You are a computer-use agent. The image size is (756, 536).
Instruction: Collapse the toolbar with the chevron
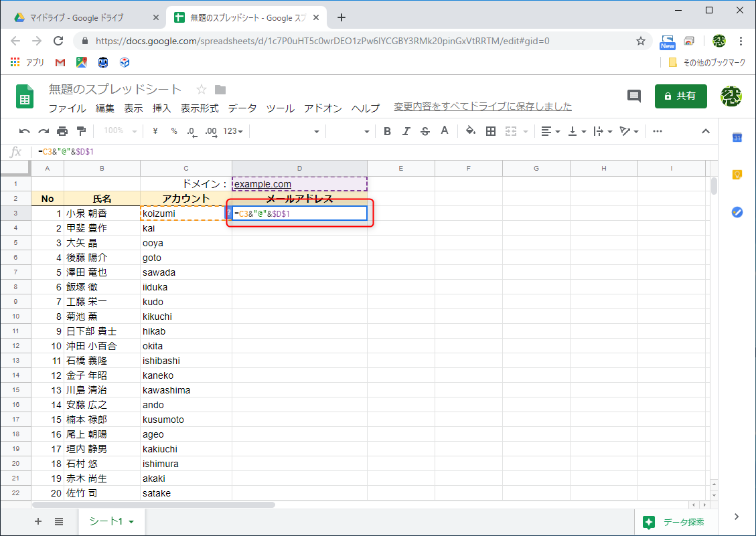tap(706, 131)
